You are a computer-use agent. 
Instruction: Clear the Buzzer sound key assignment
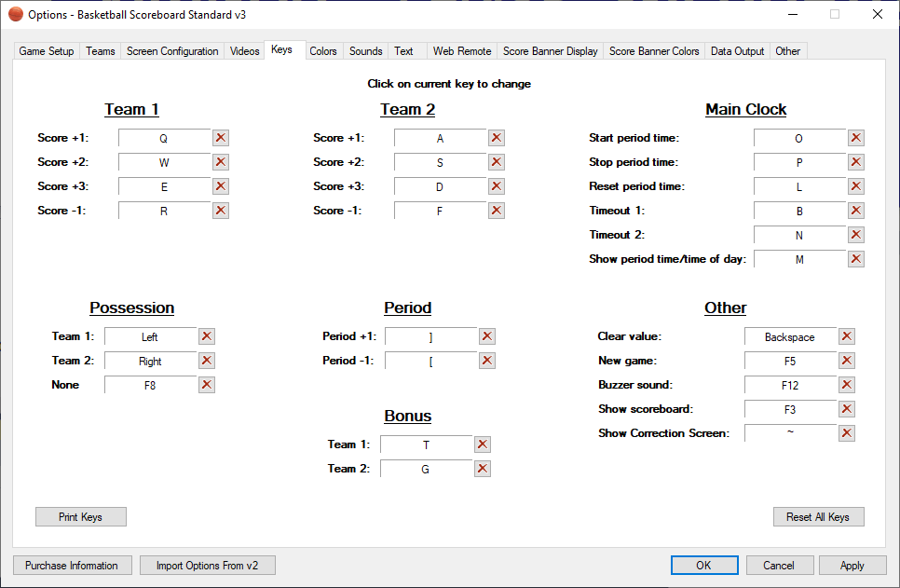point(847,384)
